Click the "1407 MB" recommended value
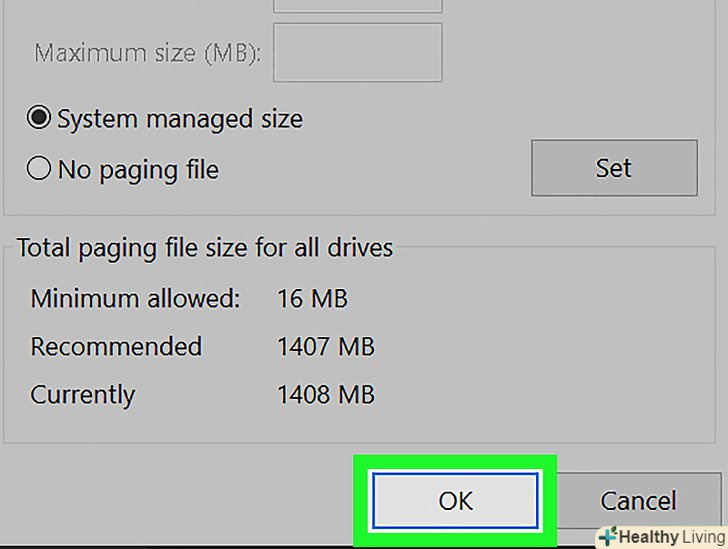The image size is (728, 549). 326,346
